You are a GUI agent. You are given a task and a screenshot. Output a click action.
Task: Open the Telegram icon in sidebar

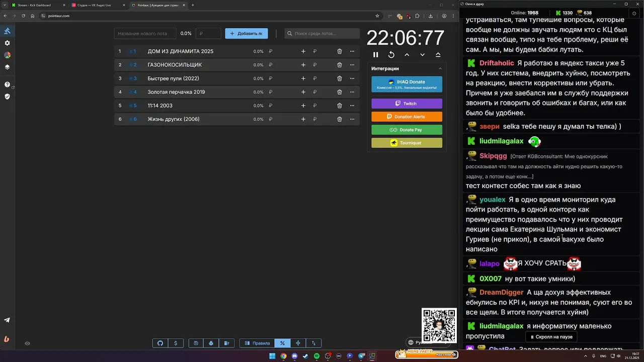[7, 320]
